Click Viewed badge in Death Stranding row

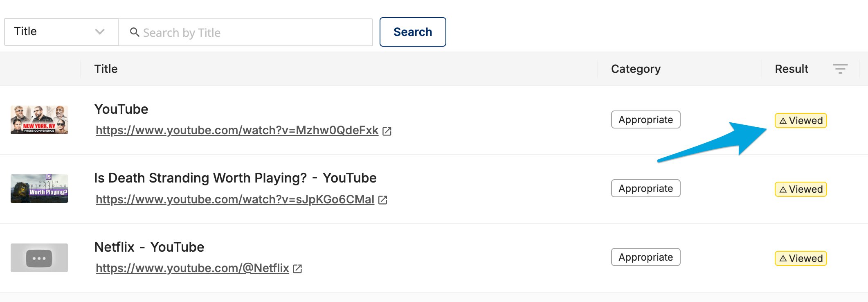(801, 189)
